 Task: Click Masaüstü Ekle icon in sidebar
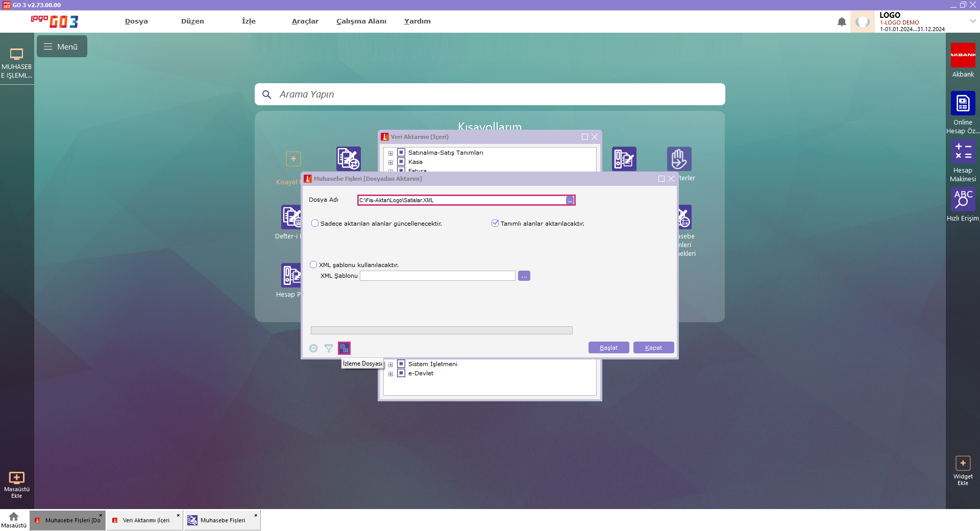pyautogui.click(x=17, y=478)
